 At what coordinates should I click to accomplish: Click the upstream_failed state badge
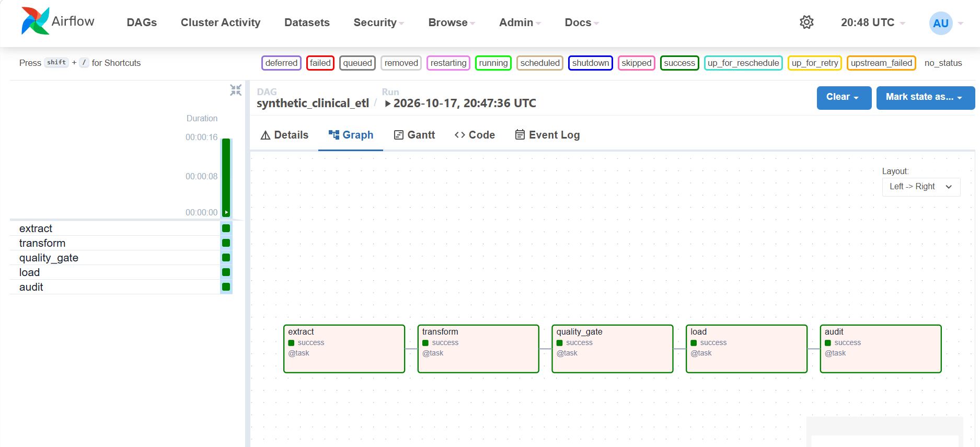click(x=881, y=63)
